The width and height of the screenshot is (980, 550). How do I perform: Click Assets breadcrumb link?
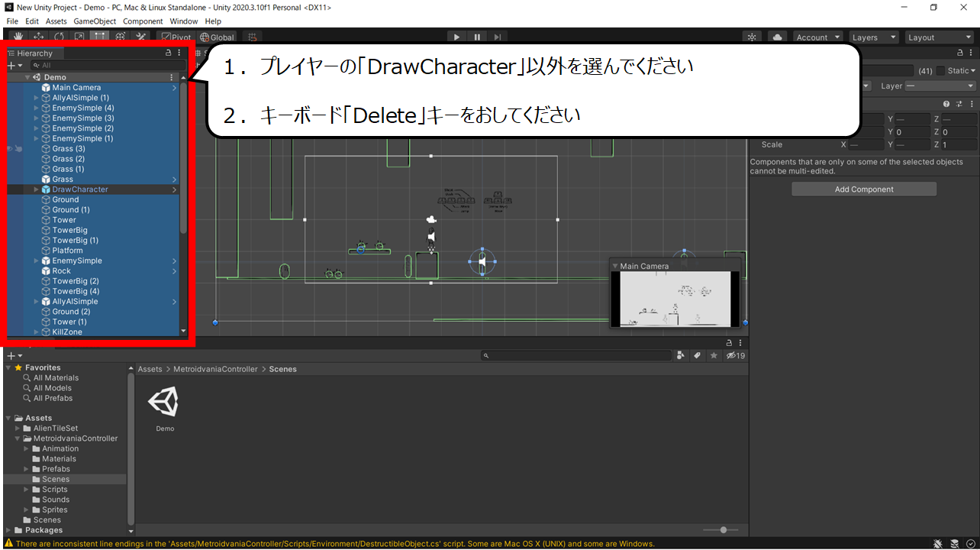coord(150,369)
